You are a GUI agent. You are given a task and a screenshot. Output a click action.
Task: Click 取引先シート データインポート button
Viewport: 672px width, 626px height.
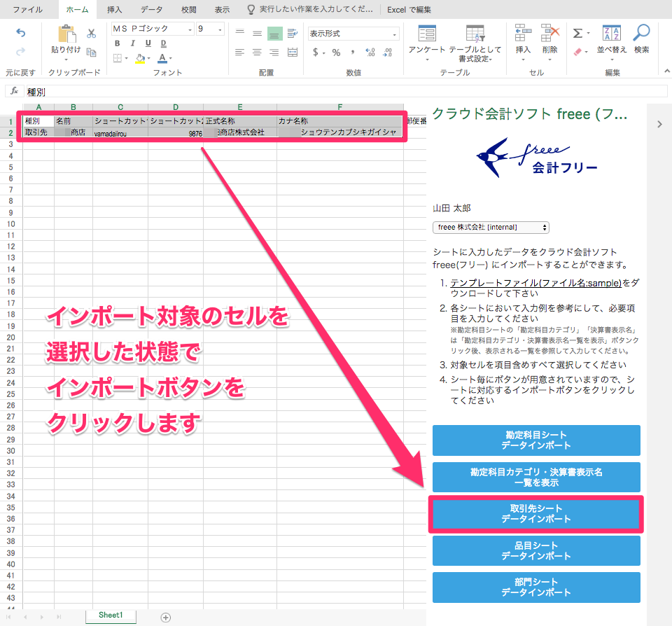536,514
